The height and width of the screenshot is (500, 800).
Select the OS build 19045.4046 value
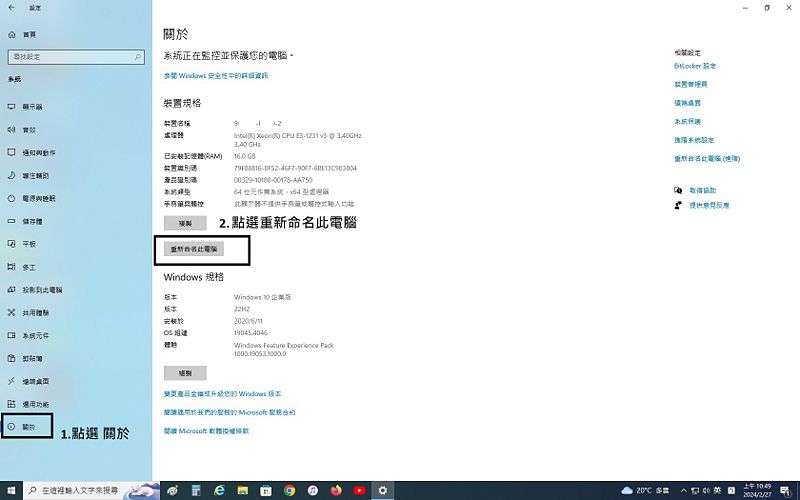pos(251,333)
